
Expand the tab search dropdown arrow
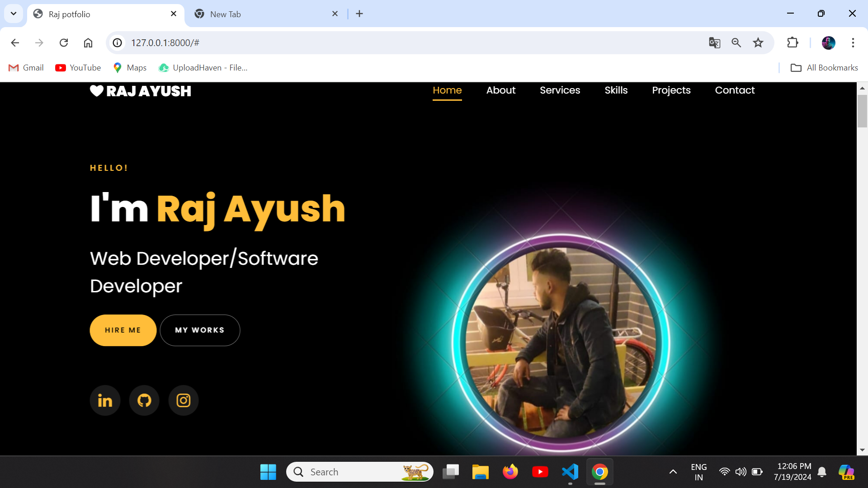tap(14, 14)
